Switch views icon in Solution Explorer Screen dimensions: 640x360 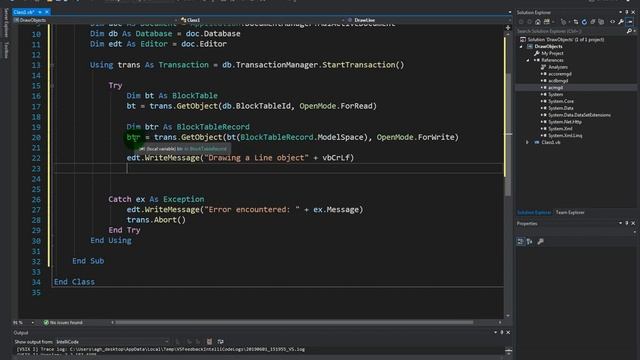click(x=547, y=22)
